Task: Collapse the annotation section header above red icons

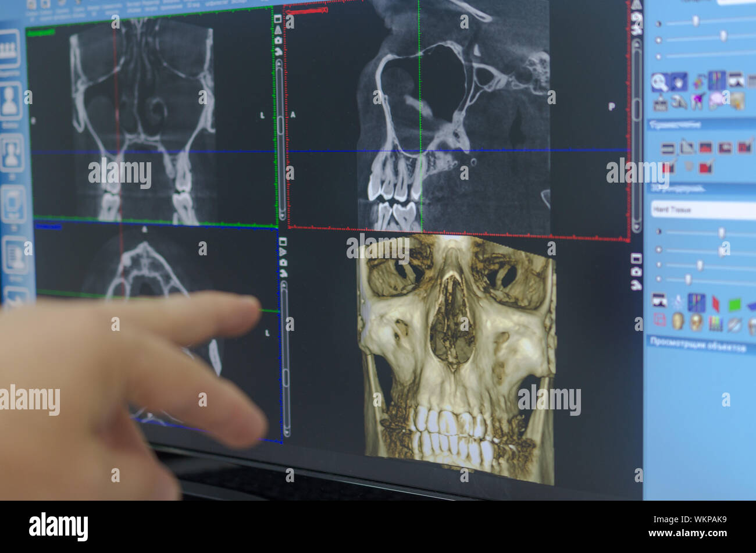Action: [701, 124]
